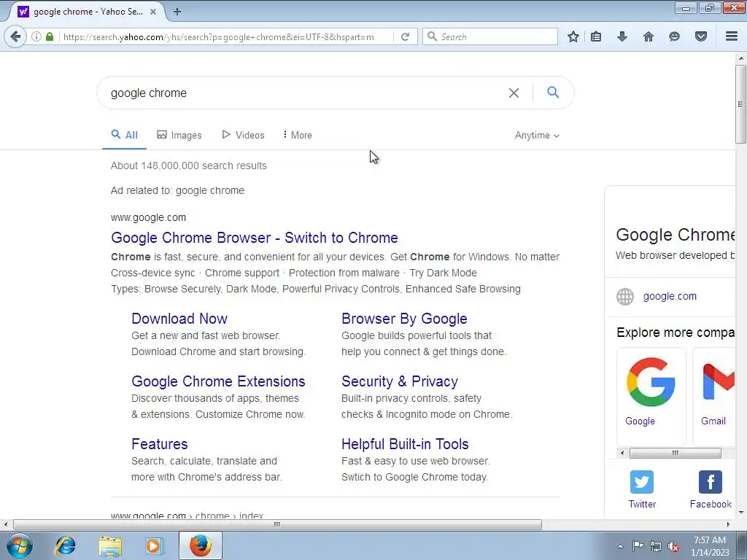Click the www.google.com ad URL text
Viewport: 747px width, 560px height.
point(148,217)
